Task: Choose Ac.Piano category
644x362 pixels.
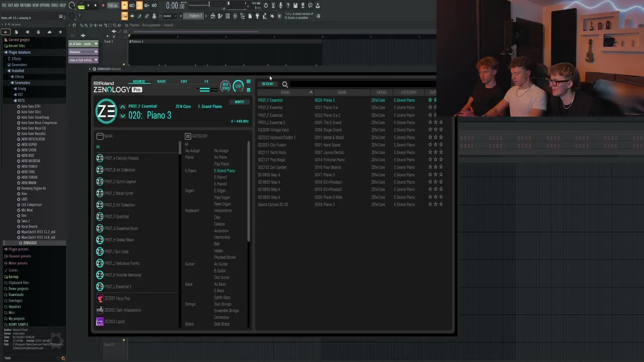Action: (x=220, y=157)
